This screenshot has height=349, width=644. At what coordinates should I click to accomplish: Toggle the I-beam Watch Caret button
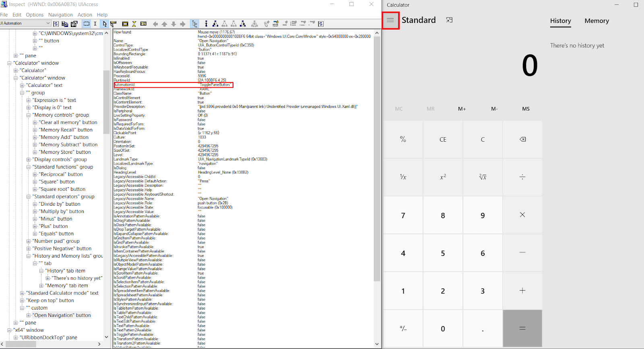[95, 24]
